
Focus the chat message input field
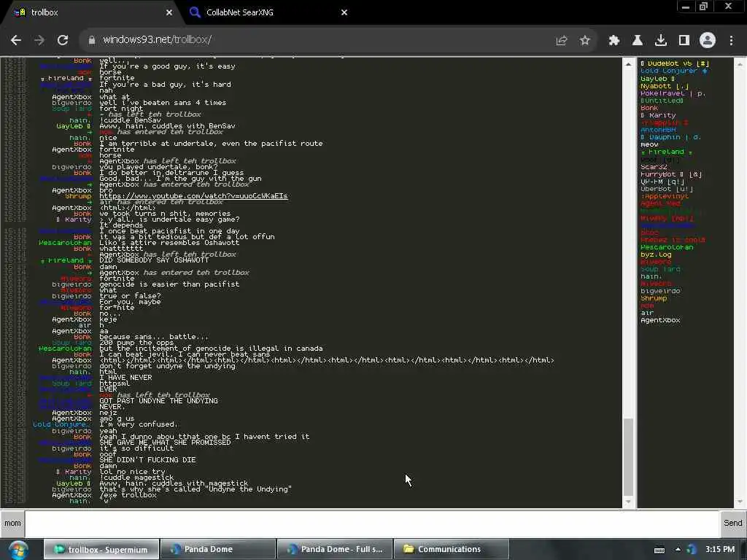(x=371, y=524)
